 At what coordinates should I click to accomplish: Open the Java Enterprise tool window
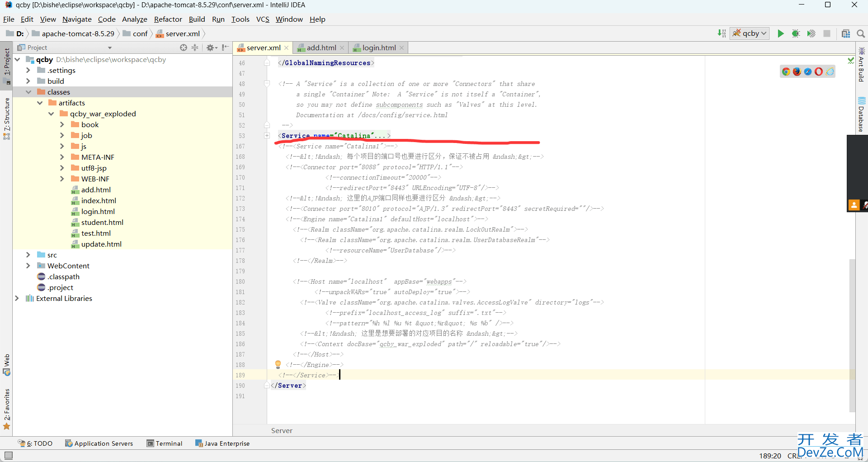click(222, 443)
